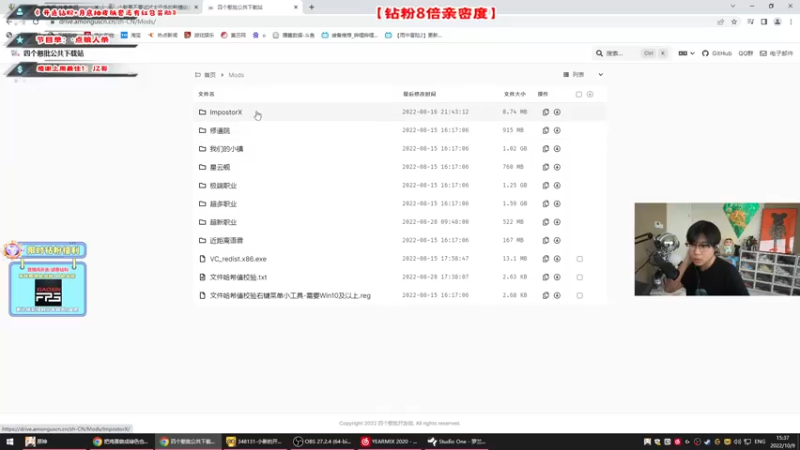Viewport: 800px width, 450px height.
Task: Open the 522 MB folder
Action: (223, 222)
